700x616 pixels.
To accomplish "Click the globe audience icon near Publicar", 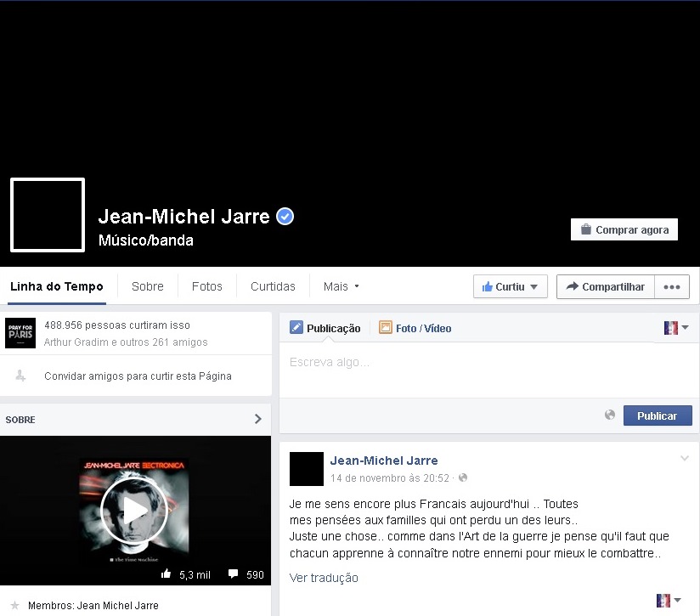I will (x=610, y=415).
